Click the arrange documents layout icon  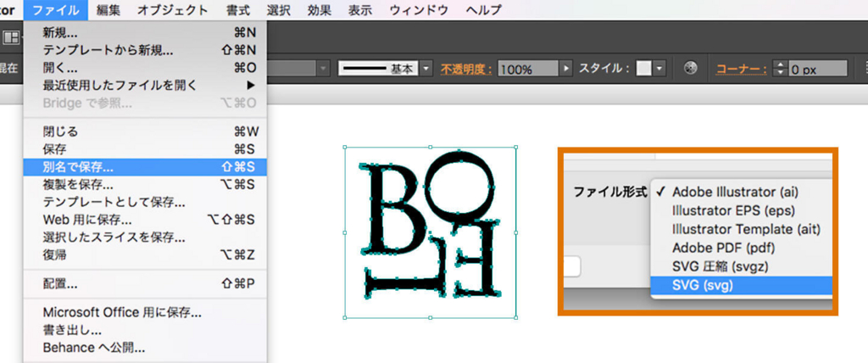click(x=11, y=37)
